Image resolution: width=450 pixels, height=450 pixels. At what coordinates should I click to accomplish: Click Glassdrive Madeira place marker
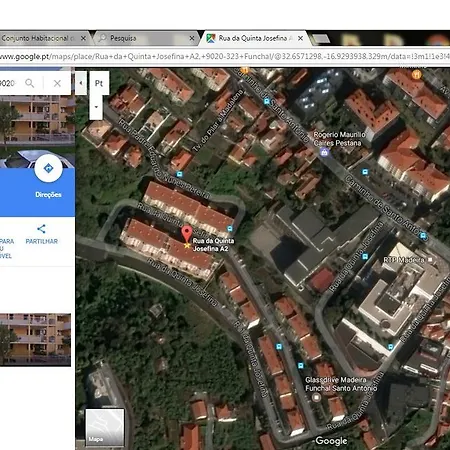(316, 397)
